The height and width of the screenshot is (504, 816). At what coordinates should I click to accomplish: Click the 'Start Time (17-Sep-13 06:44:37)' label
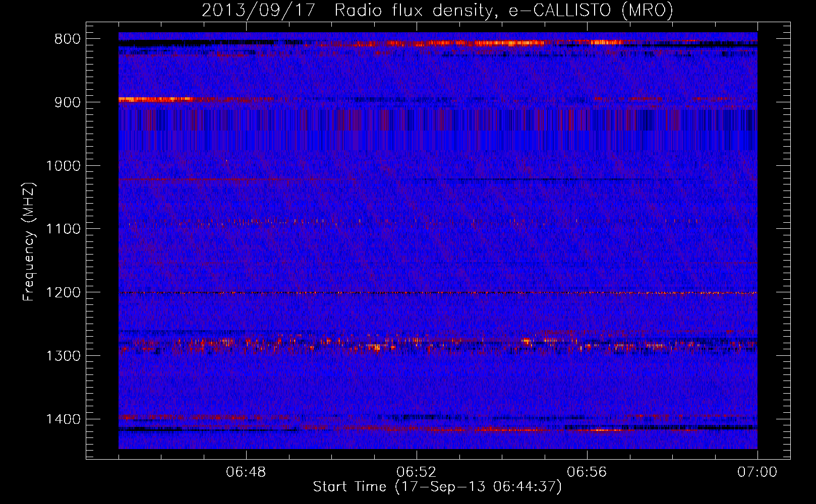click(x=437, y=487)
